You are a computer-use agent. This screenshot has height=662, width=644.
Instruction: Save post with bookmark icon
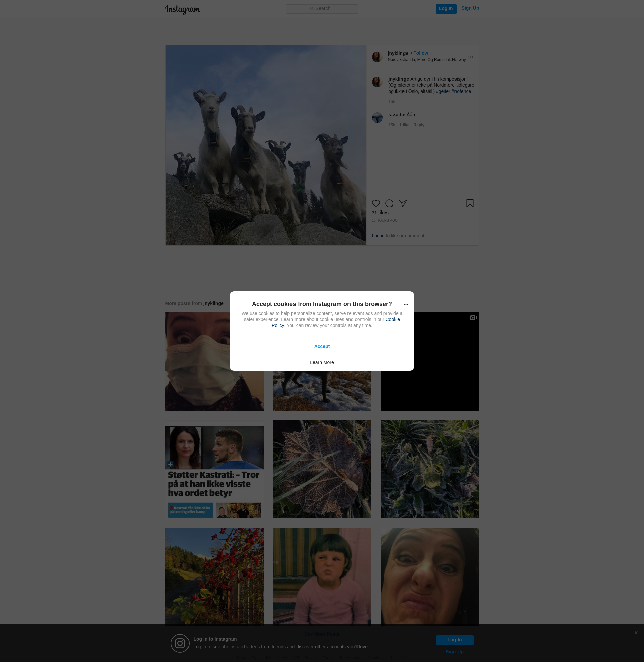470,203
